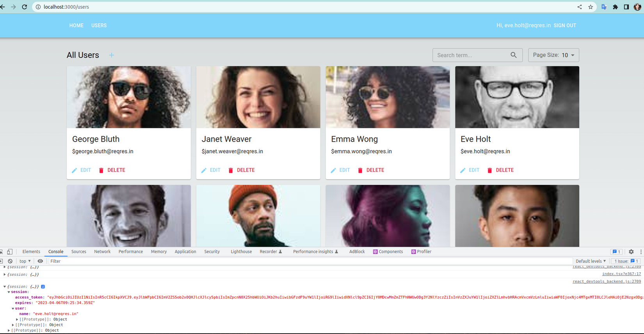Click the plus icon beside All Users
The height and width of the screenshot is (334, 644).
(x=112, y=55)
